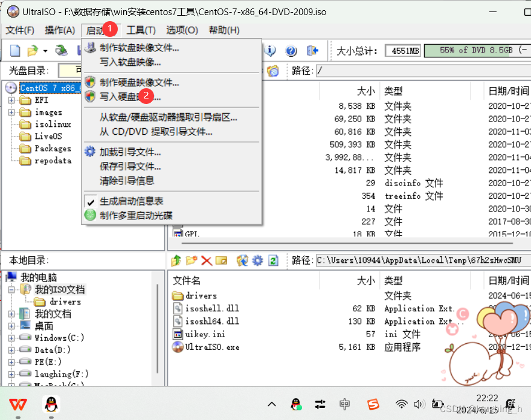Open the 文件(F) menu

tap(20, 30)
